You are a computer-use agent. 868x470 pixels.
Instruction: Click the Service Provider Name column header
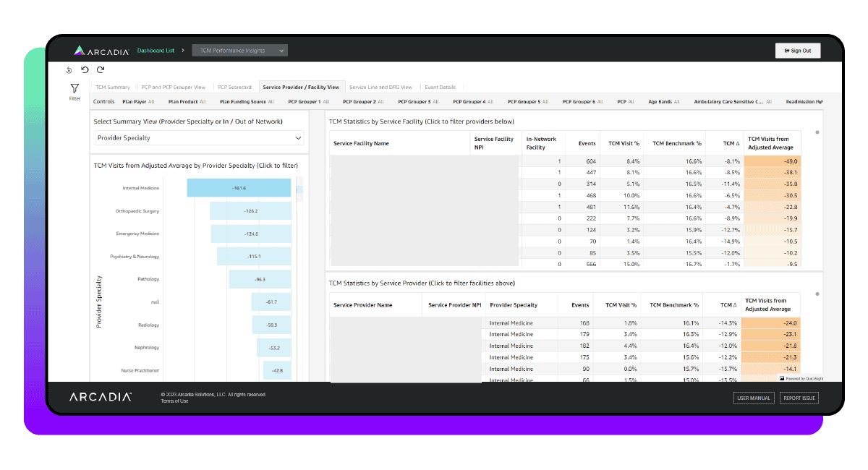pyautogui.click(x=362, y=305)
